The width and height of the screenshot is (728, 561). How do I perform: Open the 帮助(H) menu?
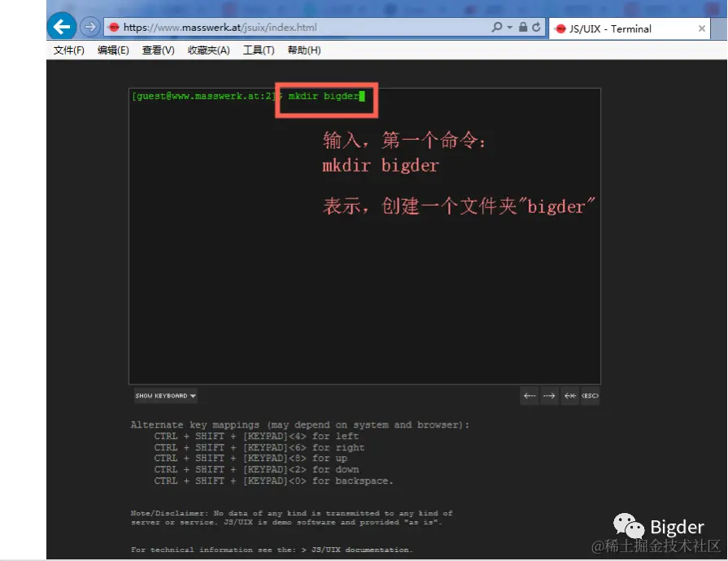click(304, 50)
